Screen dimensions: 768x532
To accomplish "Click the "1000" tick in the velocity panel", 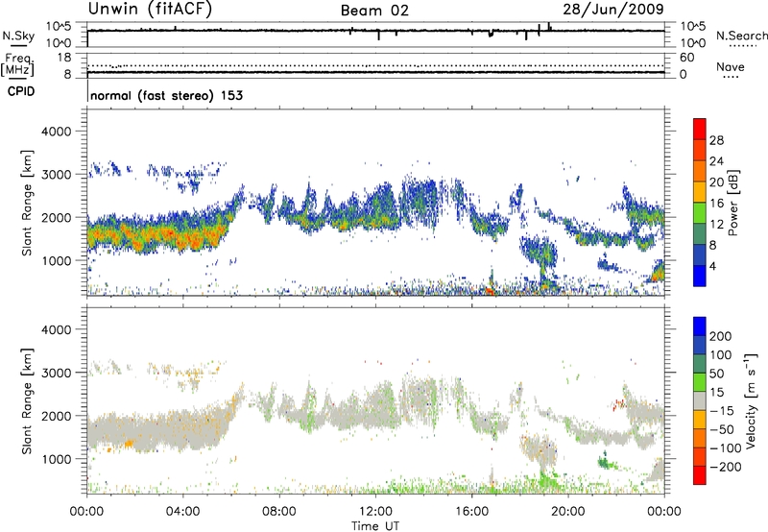I will click(x=56, y=459).
